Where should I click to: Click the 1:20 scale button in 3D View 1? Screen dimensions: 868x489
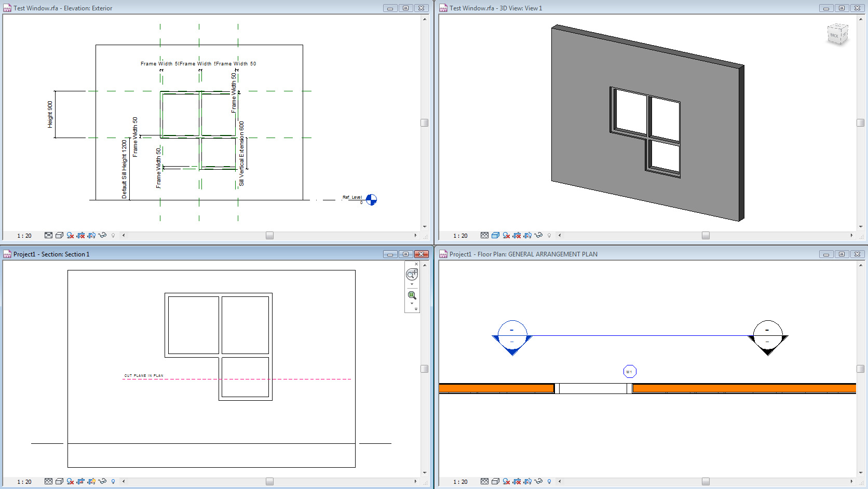pos(460,235)
